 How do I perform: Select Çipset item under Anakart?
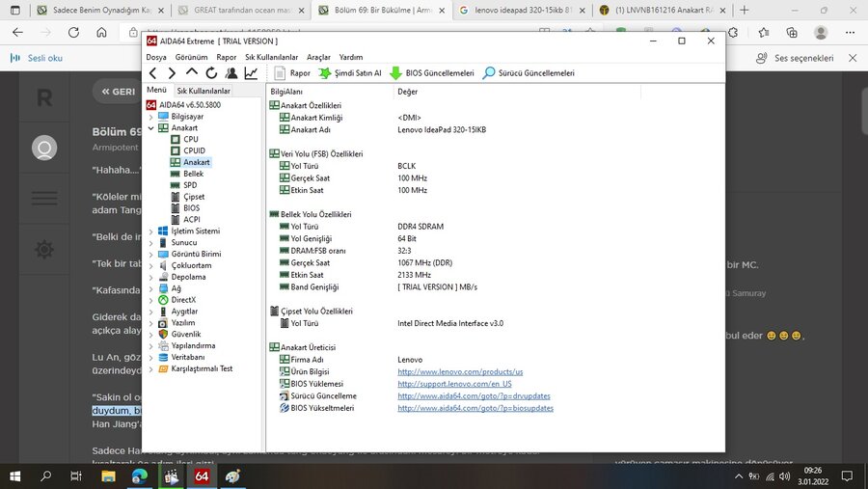coord(193,197)
